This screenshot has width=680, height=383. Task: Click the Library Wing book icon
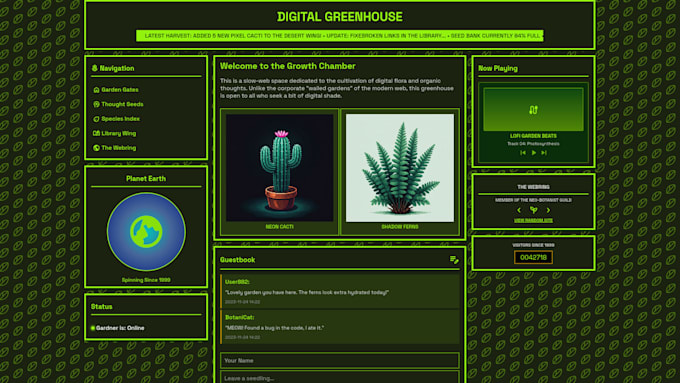click(x=96, y=133)
